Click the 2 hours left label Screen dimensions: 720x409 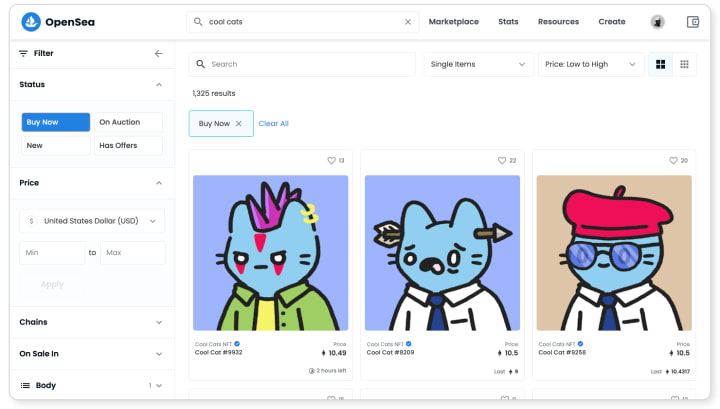[x=331, y=370]
